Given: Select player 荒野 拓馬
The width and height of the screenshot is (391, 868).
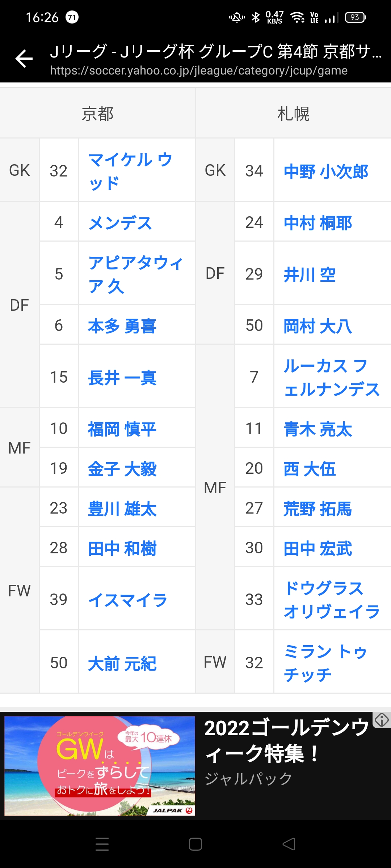Looking at the screenshot, I should (x=318, y=509).
